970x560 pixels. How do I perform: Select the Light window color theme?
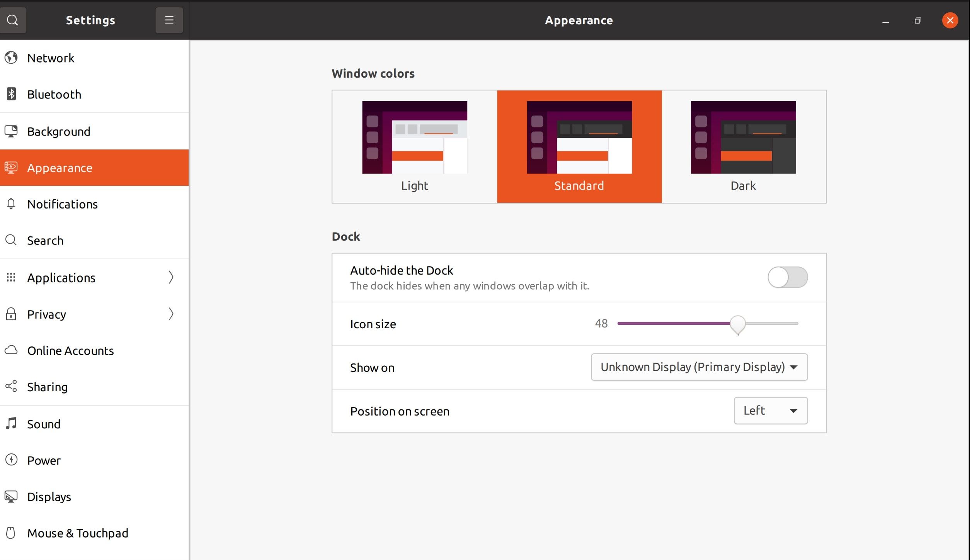(414, 147)
